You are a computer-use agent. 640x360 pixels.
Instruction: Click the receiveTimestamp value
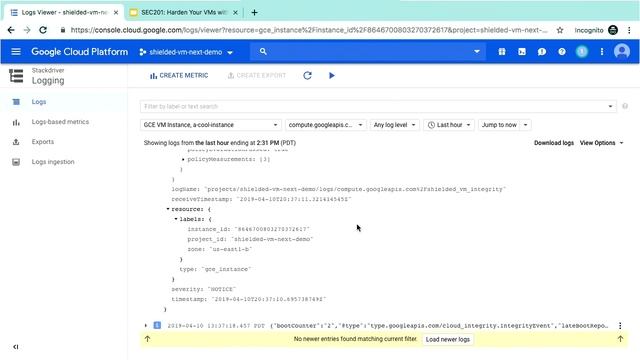[x=293, y=199]
